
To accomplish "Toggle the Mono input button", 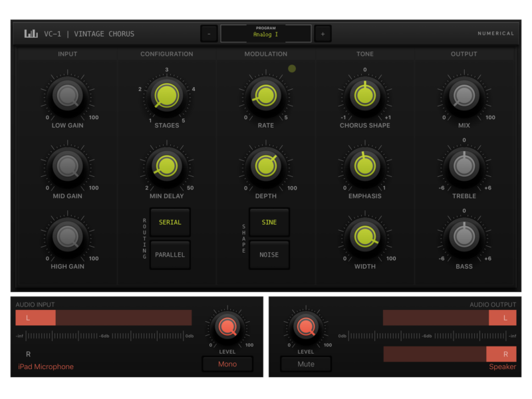I will 227,364.
